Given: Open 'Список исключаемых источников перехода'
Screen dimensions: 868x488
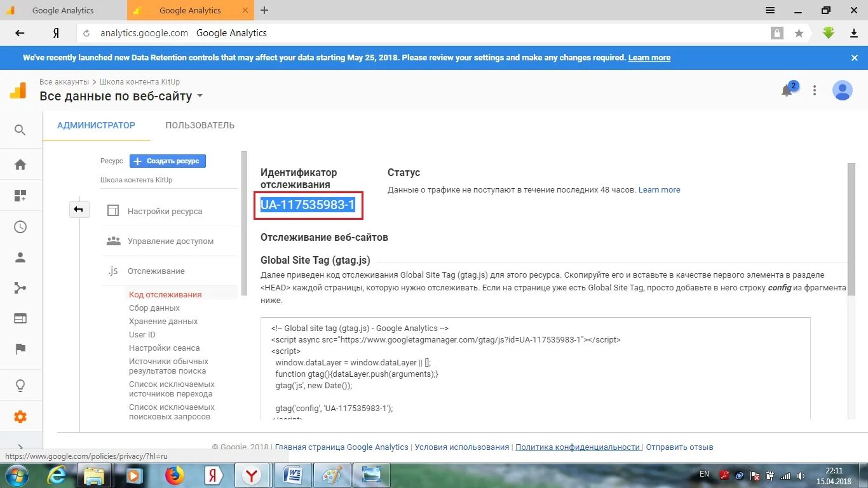Looking at the screenshot, I should click(172, 389).
